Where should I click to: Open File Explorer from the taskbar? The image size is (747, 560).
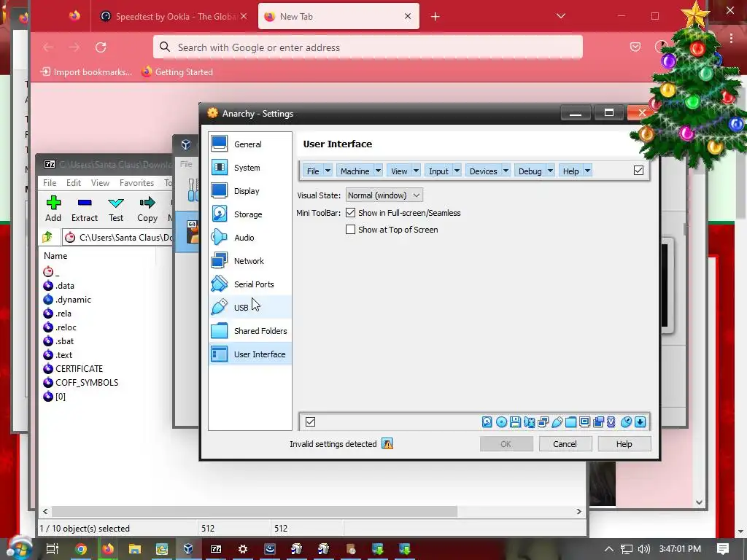pyautogui.click(x=135, y=549)
